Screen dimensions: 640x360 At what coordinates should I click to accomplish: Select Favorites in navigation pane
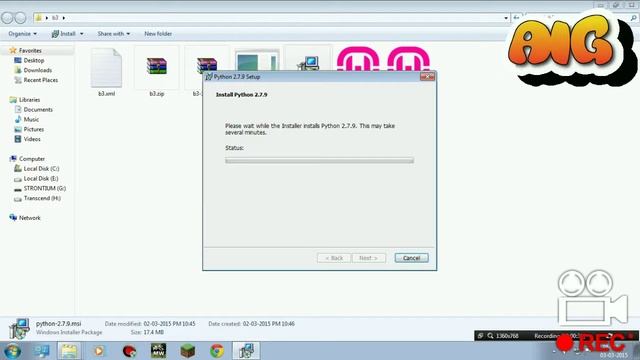click(30, 51)
